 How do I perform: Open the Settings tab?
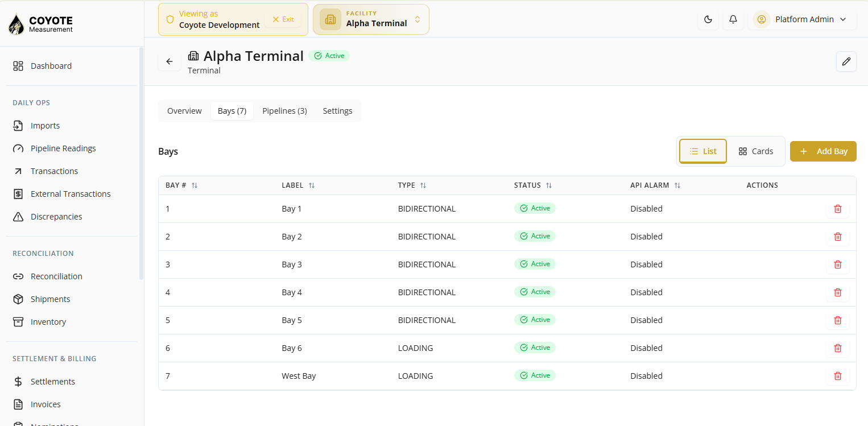click(337, 111)
